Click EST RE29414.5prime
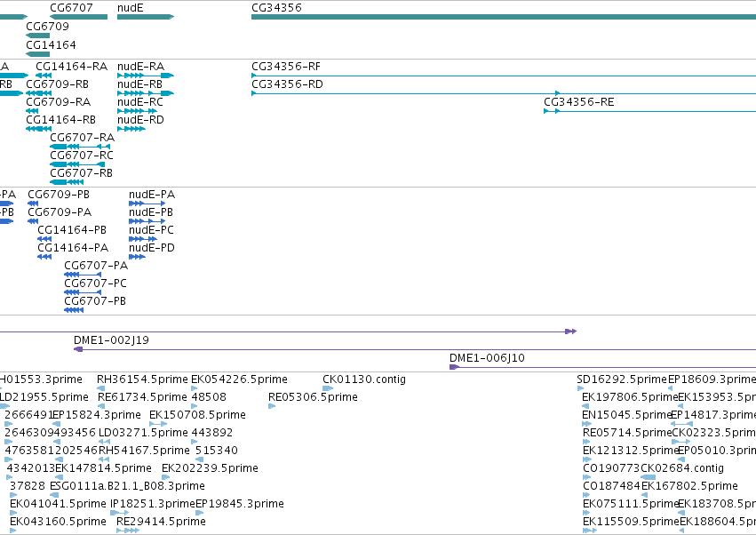756x535 pixels. (128, 531)
